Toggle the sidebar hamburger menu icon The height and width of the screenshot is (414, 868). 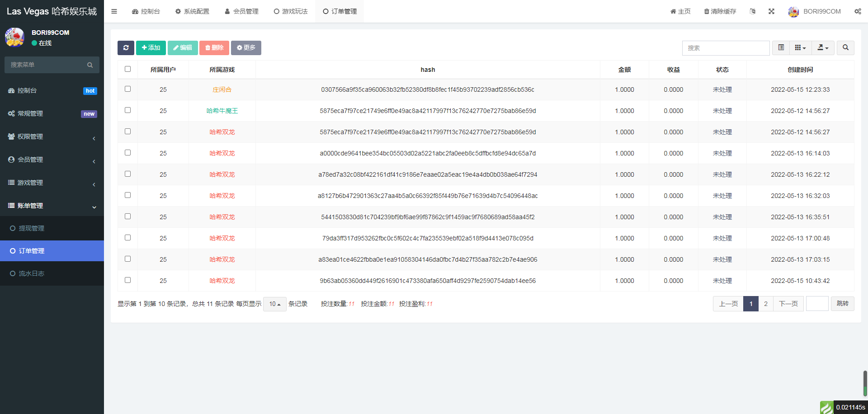click(x=114, y=11)
